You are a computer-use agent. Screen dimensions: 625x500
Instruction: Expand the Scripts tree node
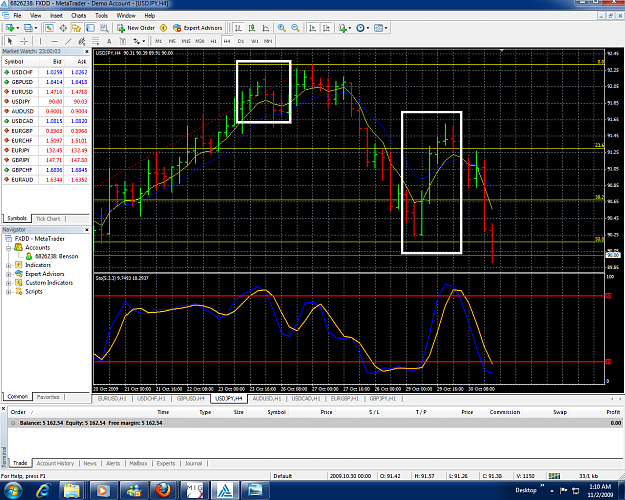tap(8, 292)
